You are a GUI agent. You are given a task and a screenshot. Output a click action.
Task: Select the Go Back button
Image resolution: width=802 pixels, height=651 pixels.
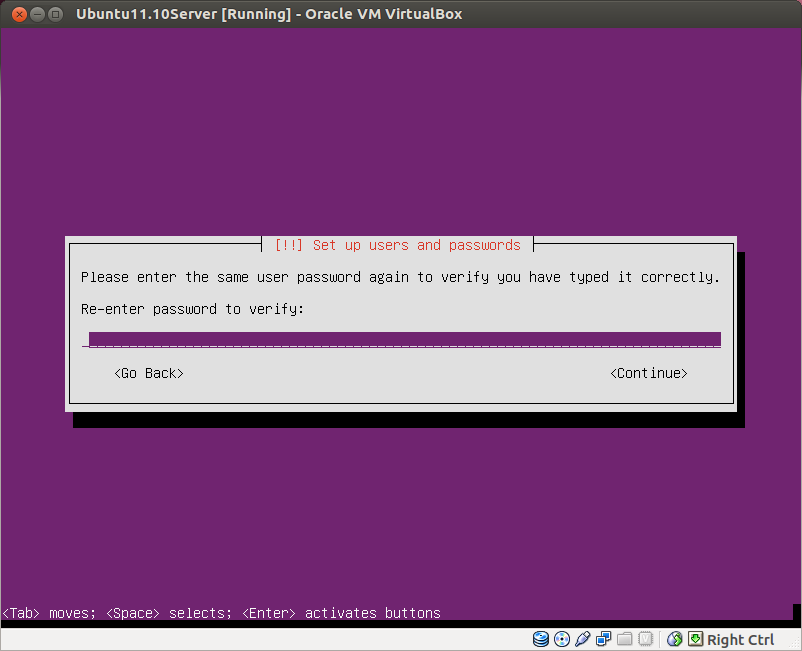click(148, 373)
